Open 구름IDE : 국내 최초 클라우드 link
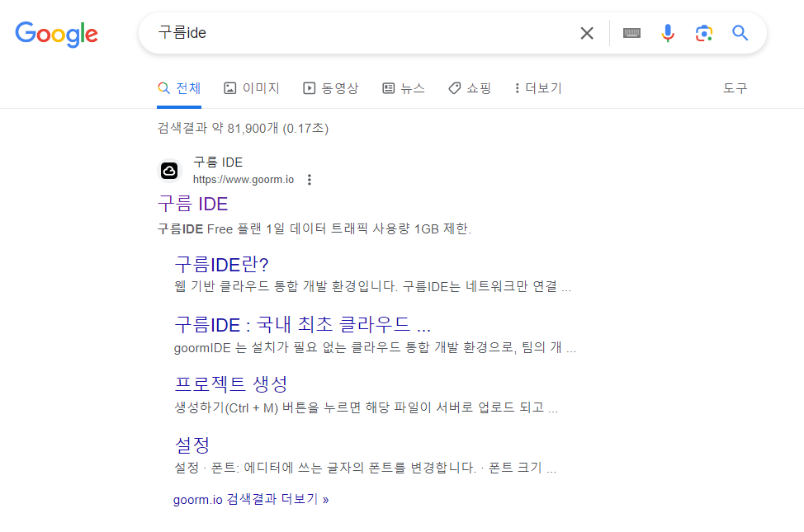804x532 pixels. (302, 324)
